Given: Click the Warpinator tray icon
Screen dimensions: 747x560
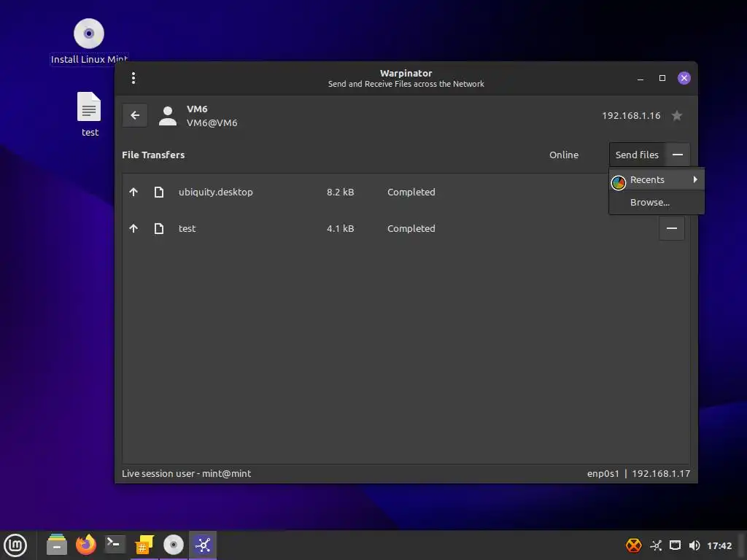Looking at the screenshot, I should (656, 545).
